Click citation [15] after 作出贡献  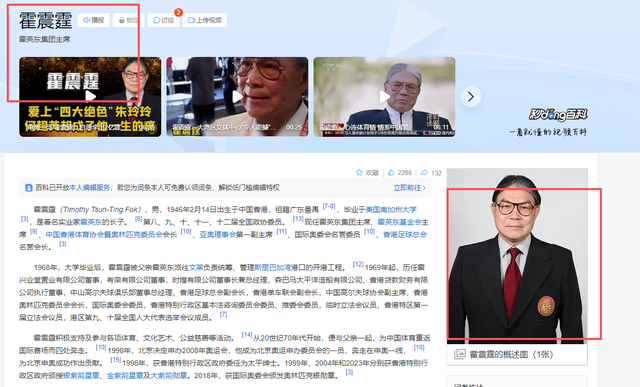click(116, 360)
